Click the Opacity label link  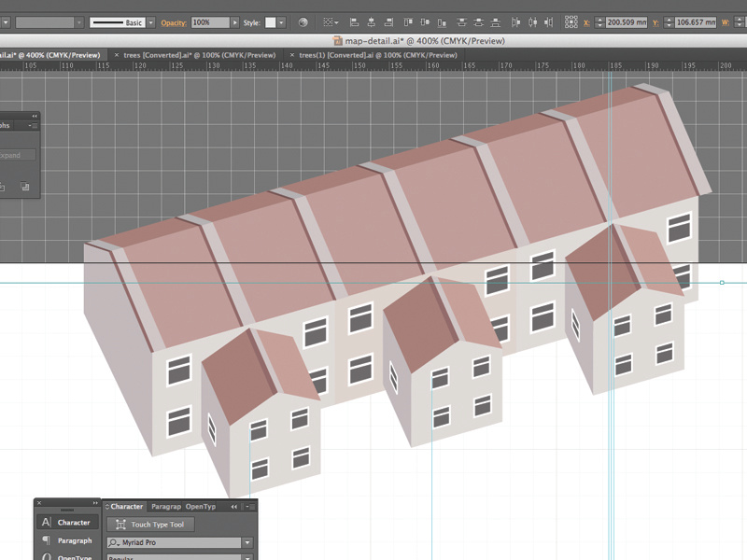click(x=174, y=21)
